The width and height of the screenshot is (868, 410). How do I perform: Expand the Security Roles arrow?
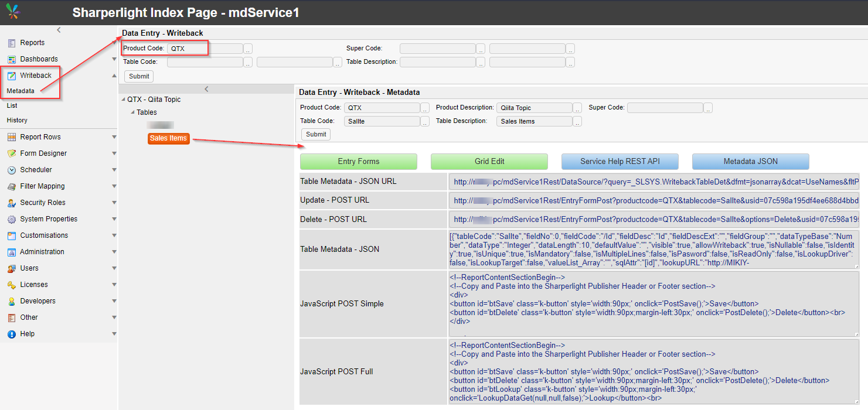(114, 203)
